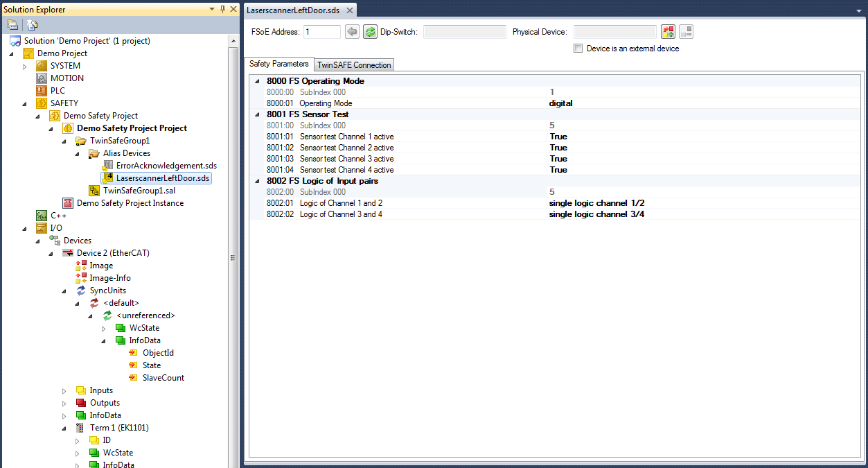868x468 pixels.
Task: Expand the WcState node under <unreferenced>
Action: [x=104, y=328]
